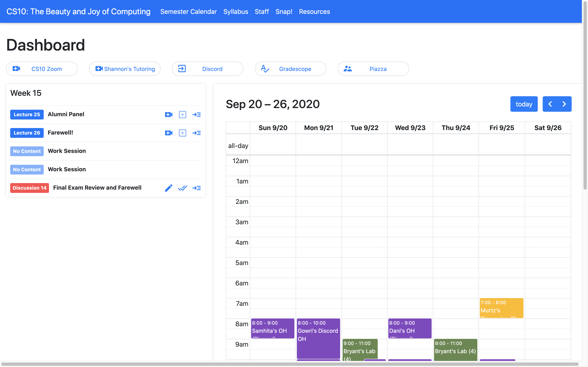The height and width of the screenshot is (367, 588).
Task: Select Murtz's Discussion event on Friday
Action: [501, 308]
